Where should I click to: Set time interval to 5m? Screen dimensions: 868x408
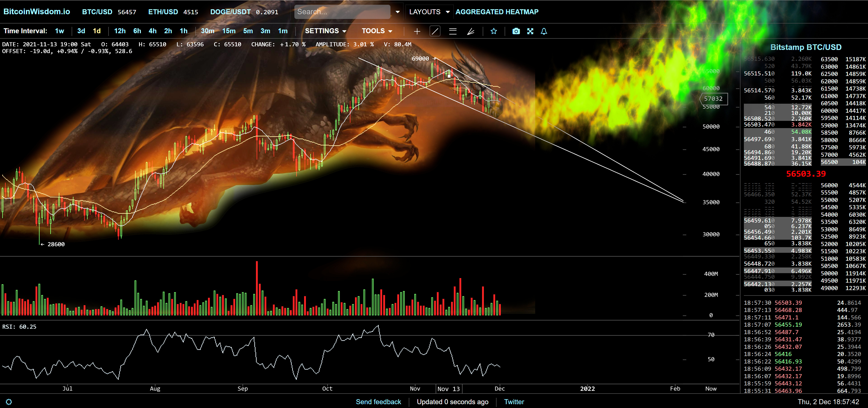click(x=248, y=31)
